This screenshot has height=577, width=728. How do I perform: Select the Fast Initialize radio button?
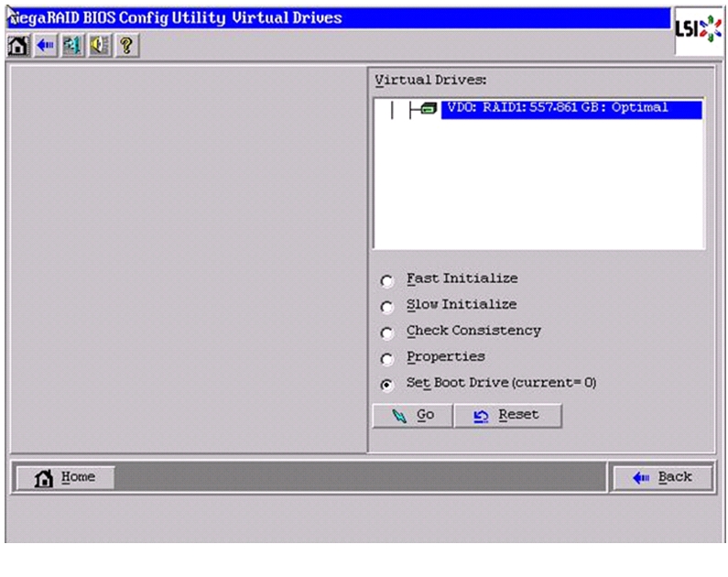point(386,281)
